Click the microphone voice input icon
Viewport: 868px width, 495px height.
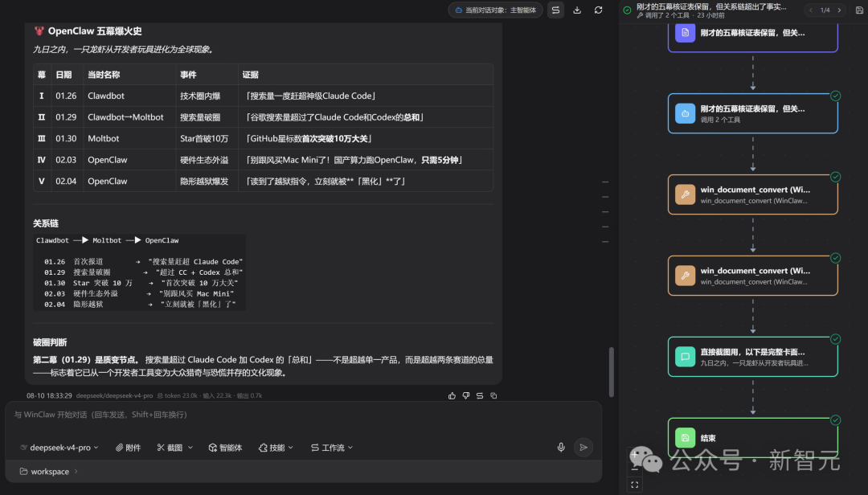point(561,448)
